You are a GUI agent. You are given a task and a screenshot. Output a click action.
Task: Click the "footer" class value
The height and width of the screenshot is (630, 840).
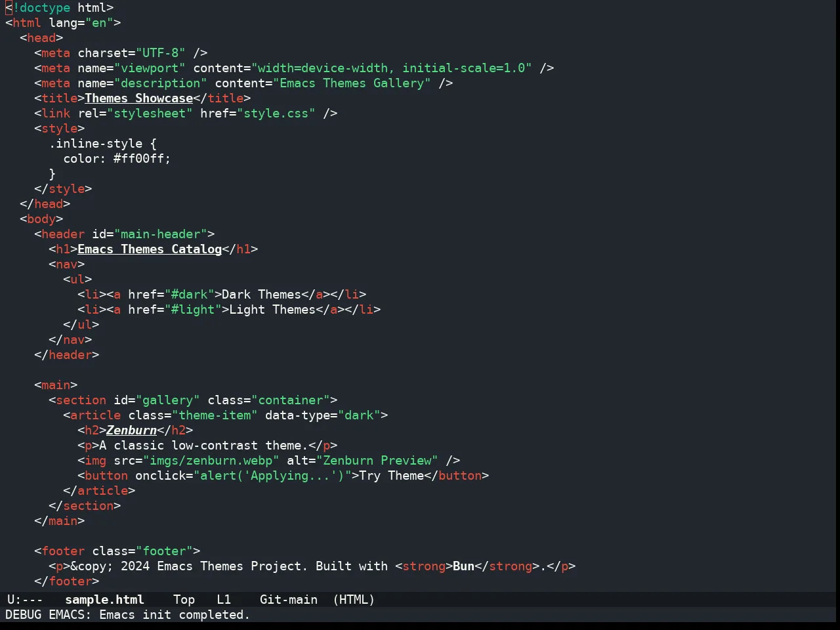point(164,551)
